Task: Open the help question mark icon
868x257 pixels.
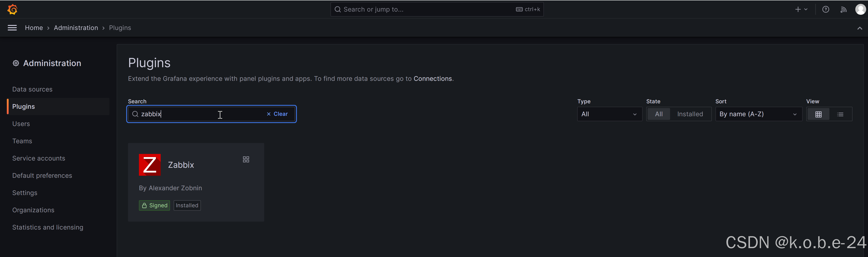Action: 826,10
